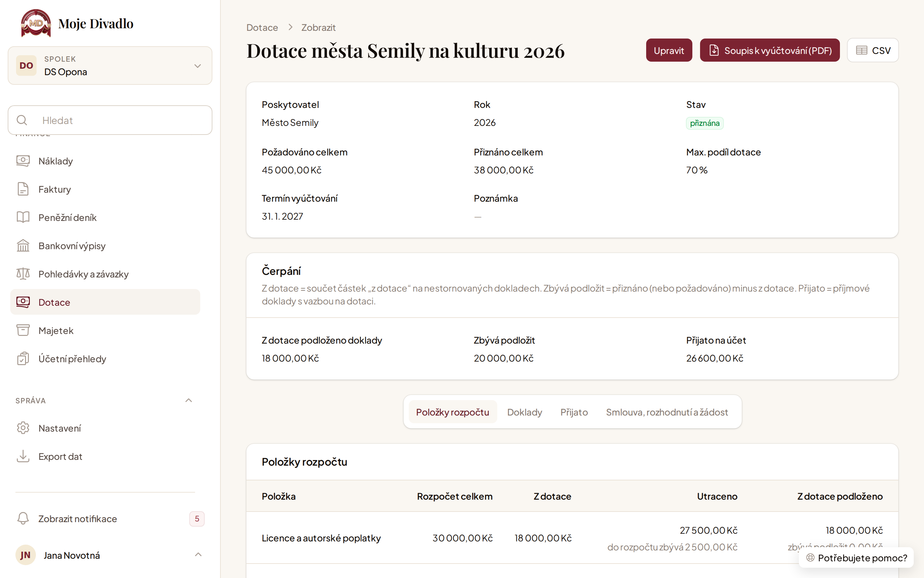
Task: Click the Upravit button
Action: tap(669, 50)
